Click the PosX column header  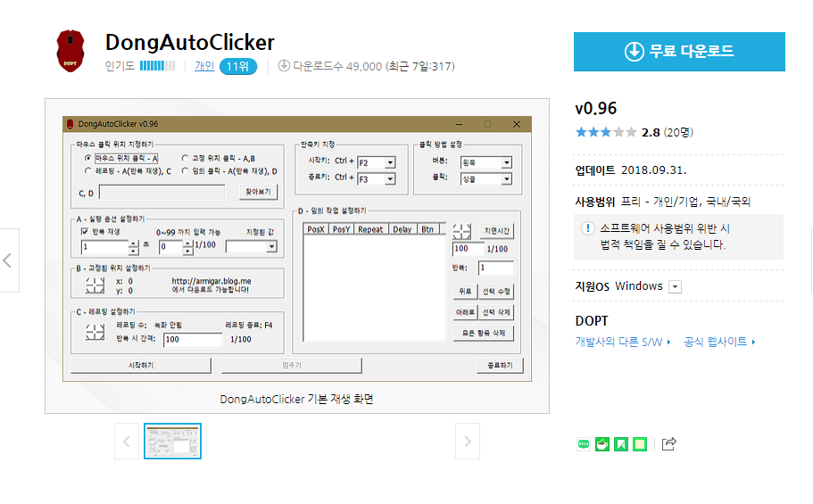tap(316, 229)
